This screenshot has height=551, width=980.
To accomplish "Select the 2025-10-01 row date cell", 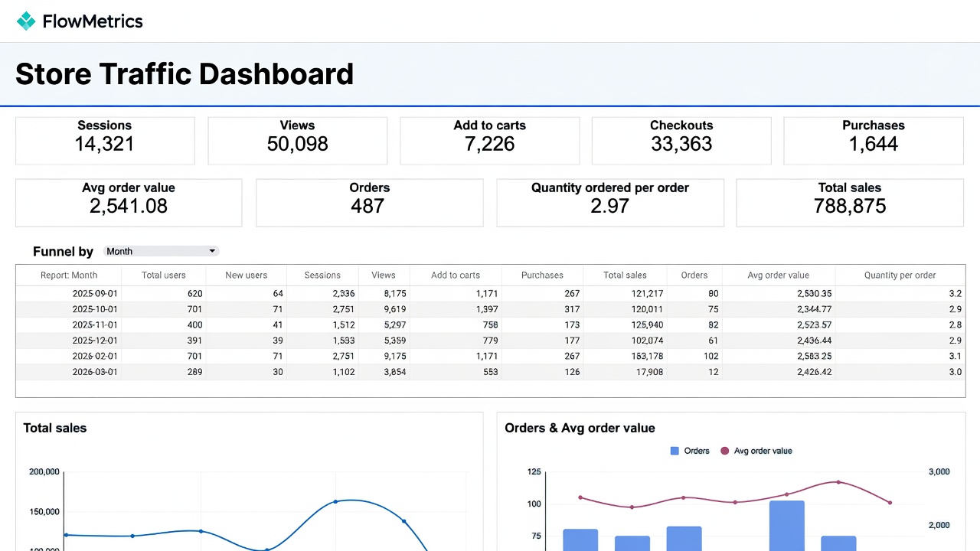I will [95, 309].
